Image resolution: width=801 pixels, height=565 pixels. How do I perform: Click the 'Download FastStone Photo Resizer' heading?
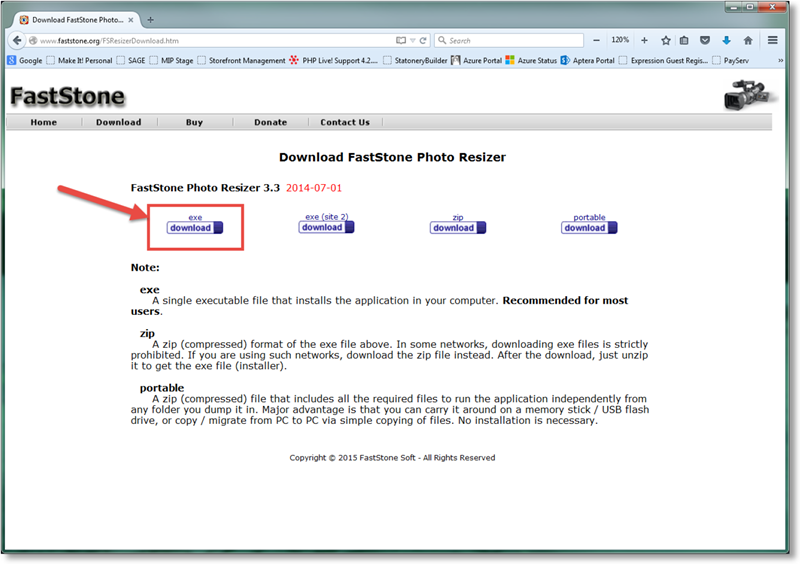click(392, 157)
